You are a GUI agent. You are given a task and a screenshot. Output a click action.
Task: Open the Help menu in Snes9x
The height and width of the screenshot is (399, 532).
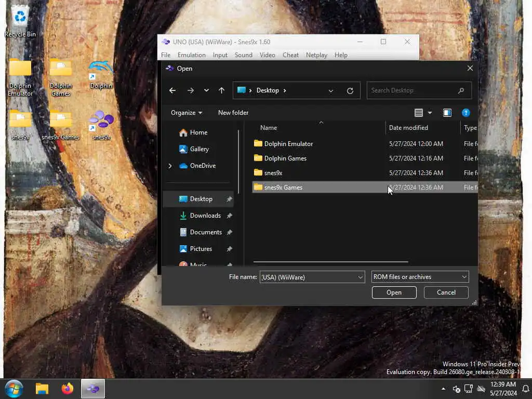pos(341,55)
